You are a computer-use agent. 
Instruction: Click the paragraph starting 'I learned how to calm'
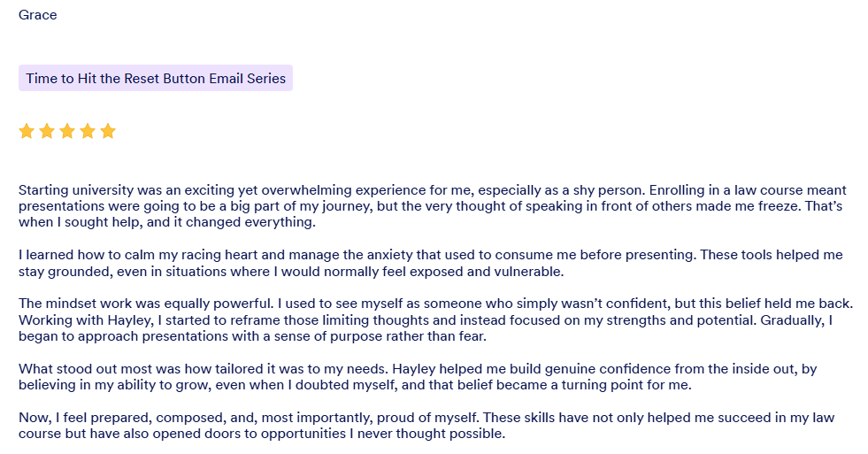[354, 263]
